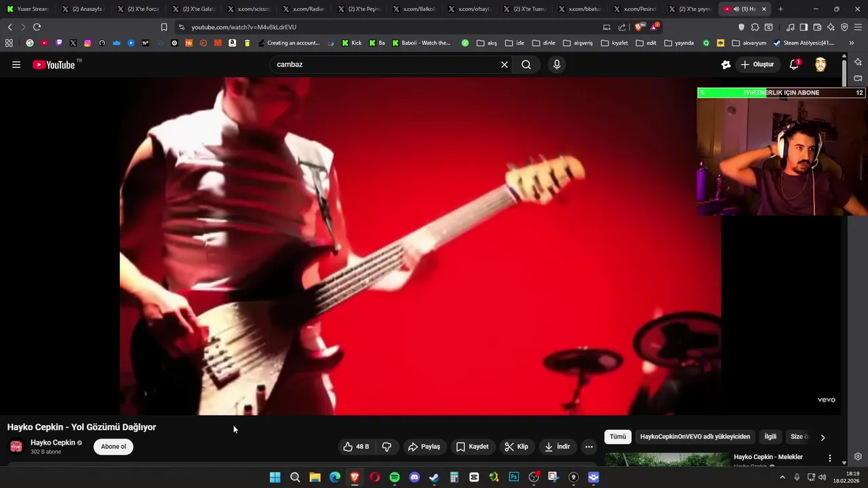Switch to the (2) Anasayfa X tab
Image resolution: width=868 pixels, height=488 pixels.
point(83,9)
